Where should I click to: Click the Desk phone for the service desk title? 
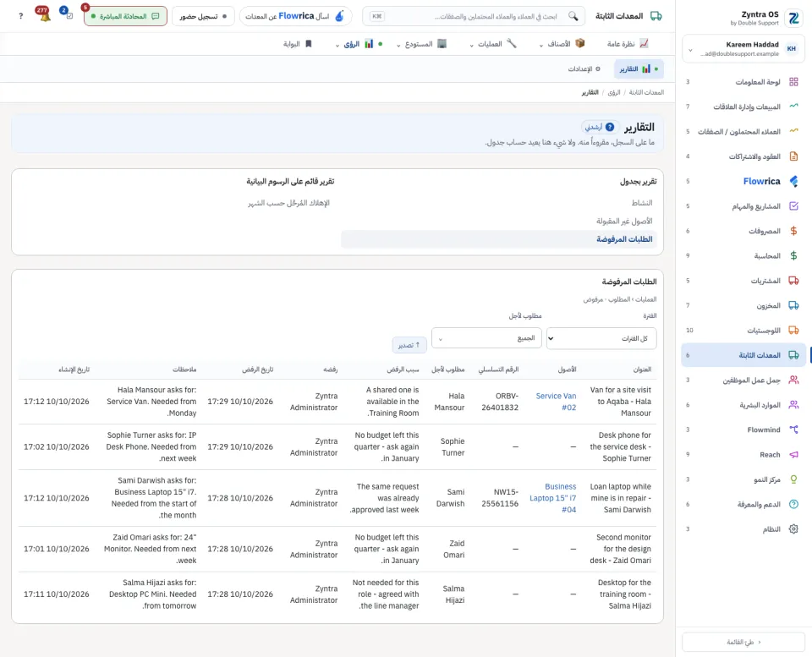(620, 446)
